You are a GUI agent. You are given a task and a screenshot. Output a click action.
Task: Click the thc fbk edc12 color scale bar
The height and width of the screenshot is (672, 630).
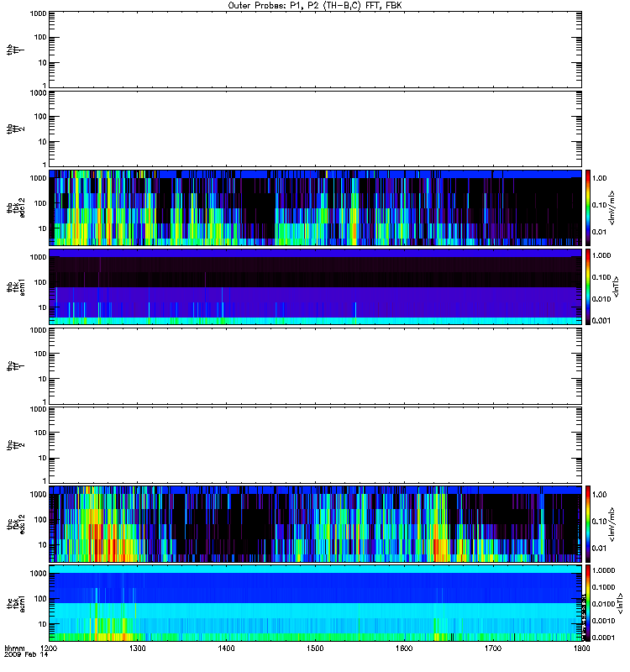[588, 524]
